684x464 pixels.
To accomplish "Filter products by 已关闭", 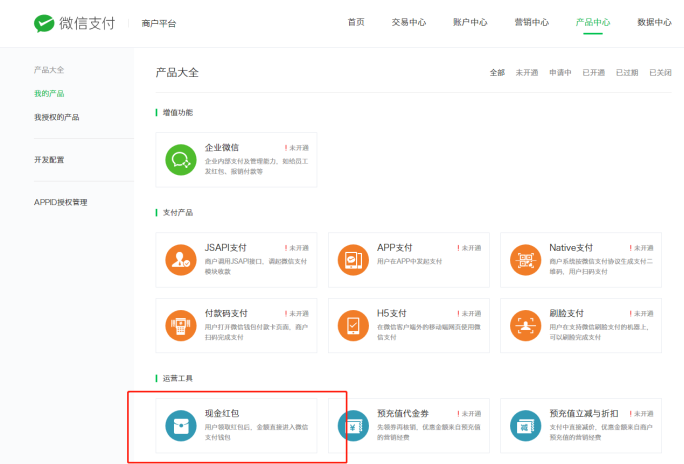I will coord(660,72).
